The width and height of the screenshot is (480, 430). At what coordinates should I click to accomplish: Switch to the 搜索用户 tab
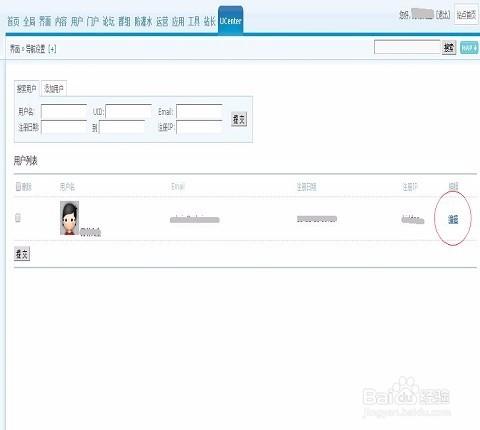[27, 89]
